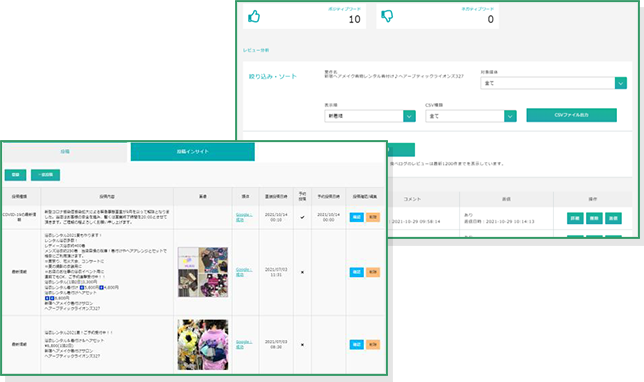Click the x mark in the 2021/07/03 08:30 row

click(x=302, y=345)
